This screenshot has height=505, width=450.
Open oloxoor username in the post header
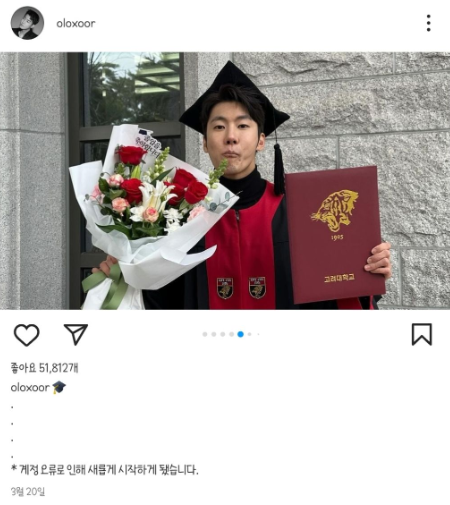pyautogui.click(x=76, y=23)
